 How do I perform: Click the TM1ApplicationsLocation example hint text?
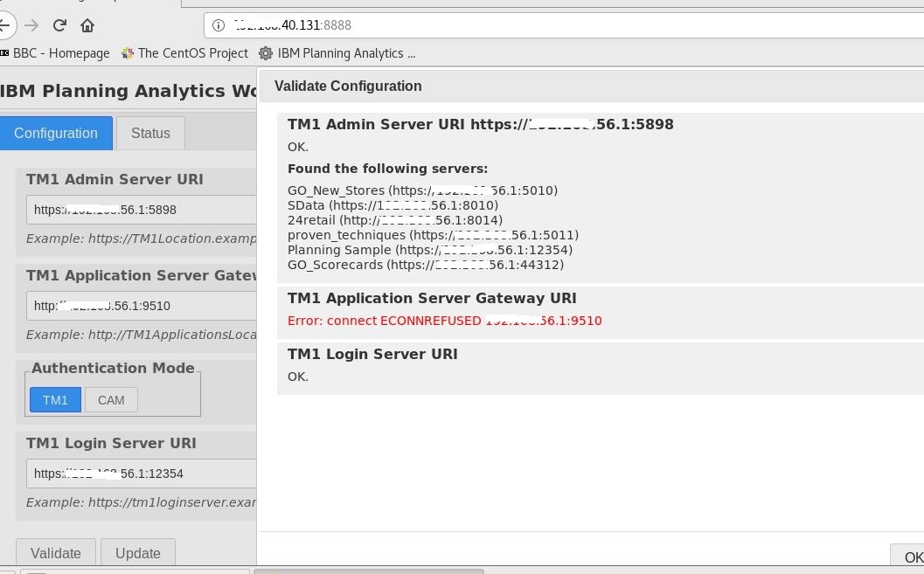(141, 335)
